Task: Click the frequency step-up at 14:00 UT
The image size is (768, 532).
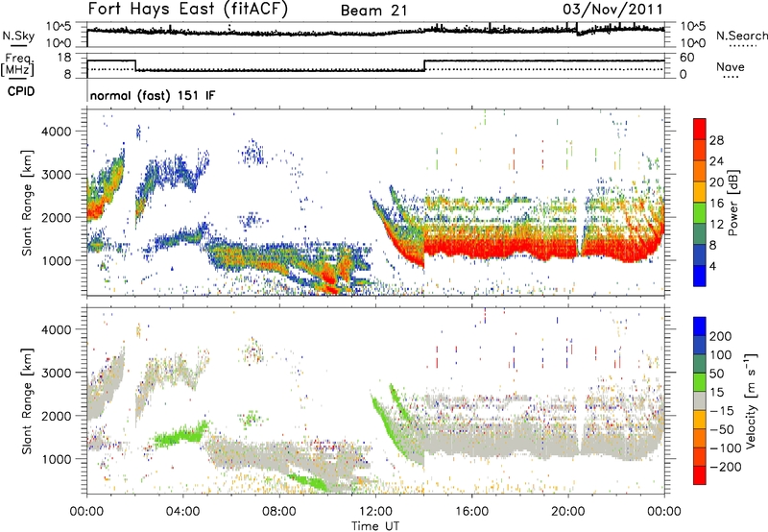Action: coord(424,65)
